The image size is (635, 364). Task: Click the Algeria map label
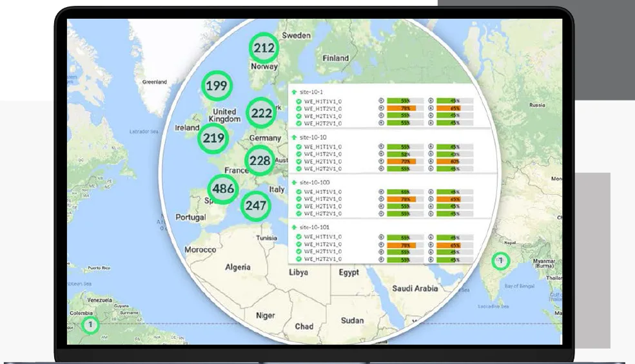click(238, 267)
